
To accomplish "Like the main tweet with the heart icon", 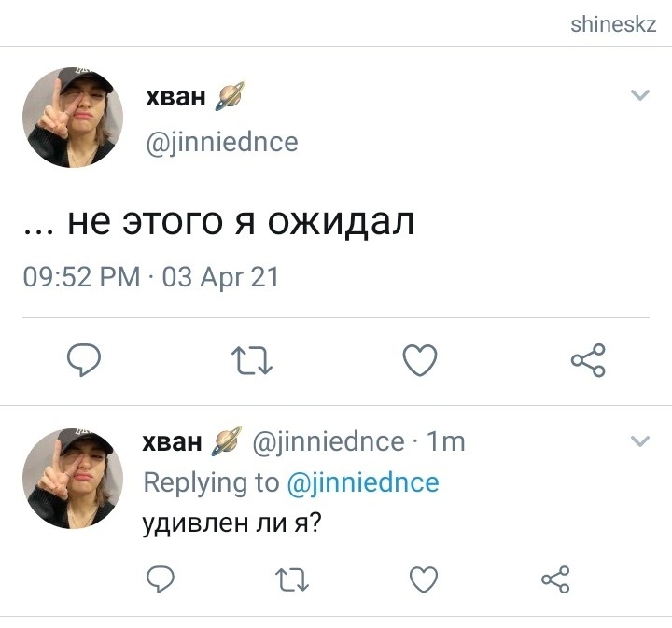I will (x=420, y=360).
